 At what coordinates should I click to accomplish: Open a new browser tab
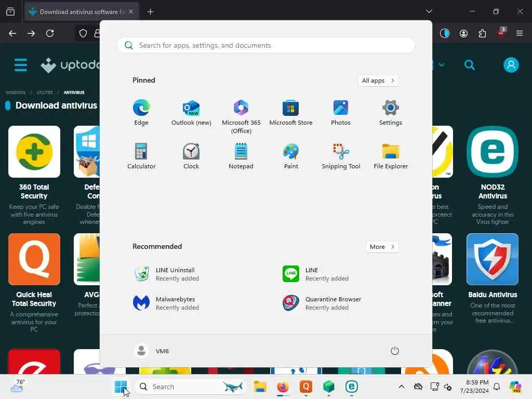point(150,12)
